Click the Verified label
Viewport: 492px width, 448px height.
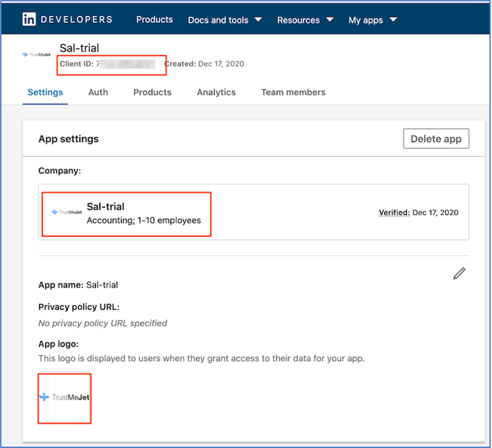pos(394,212)
